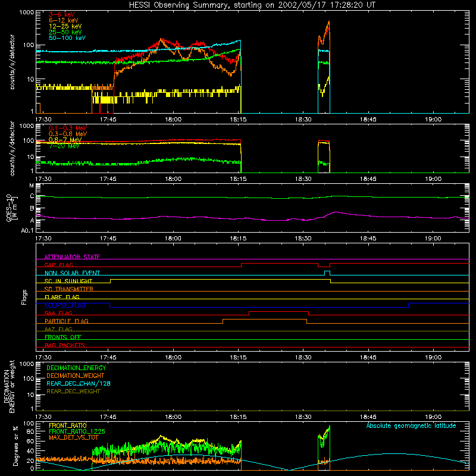The width and height of the screenshot is (476, 476).
Task: Click the MAX_DET_VS_TOT legend label
Action: [x=74, y=437]
